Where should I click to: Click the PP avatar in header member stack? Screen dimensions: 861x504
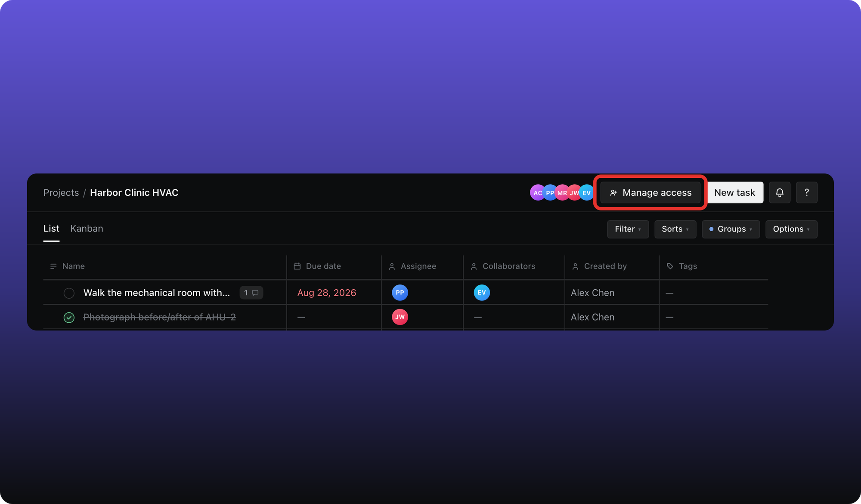click(x=549, y=193)
